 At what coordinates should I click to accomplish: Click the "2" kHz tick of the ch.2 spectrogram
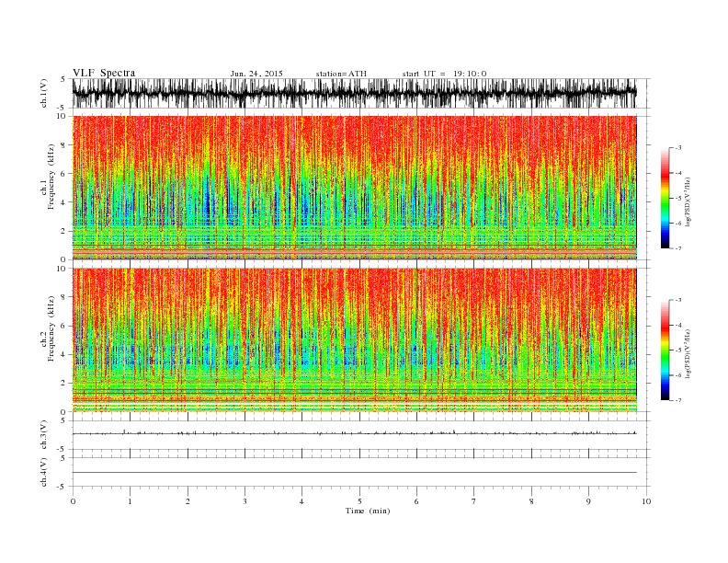63,384
